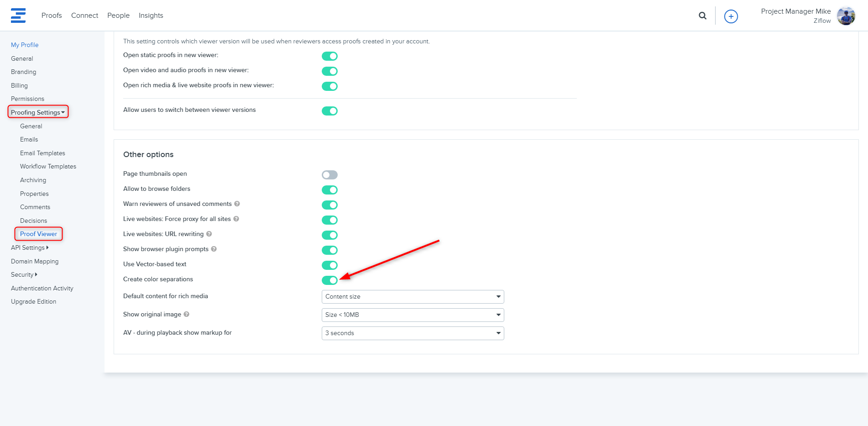Toggle Warn reviewers of unsaved comments
Viewport: 868px width, 426px height.
point(329,205)
